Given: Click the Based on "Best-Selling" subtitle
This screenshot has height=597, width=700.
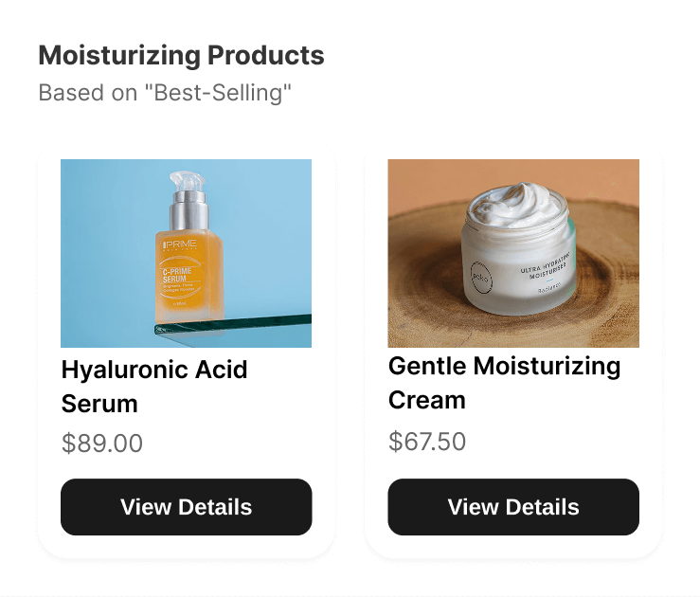Looking at the screenshot, I should click(x=165, y=93).
